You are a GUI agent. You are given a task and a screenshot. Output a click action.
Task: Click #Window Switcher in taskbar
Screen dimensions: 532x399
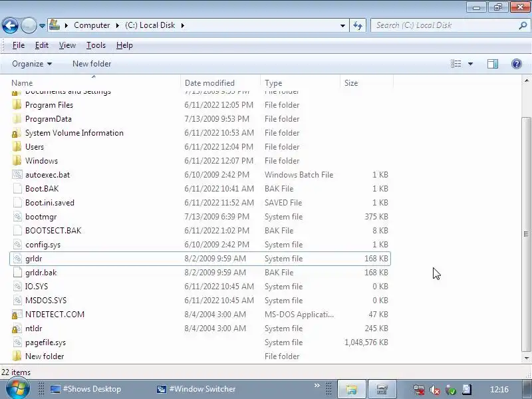pos(196,389)
